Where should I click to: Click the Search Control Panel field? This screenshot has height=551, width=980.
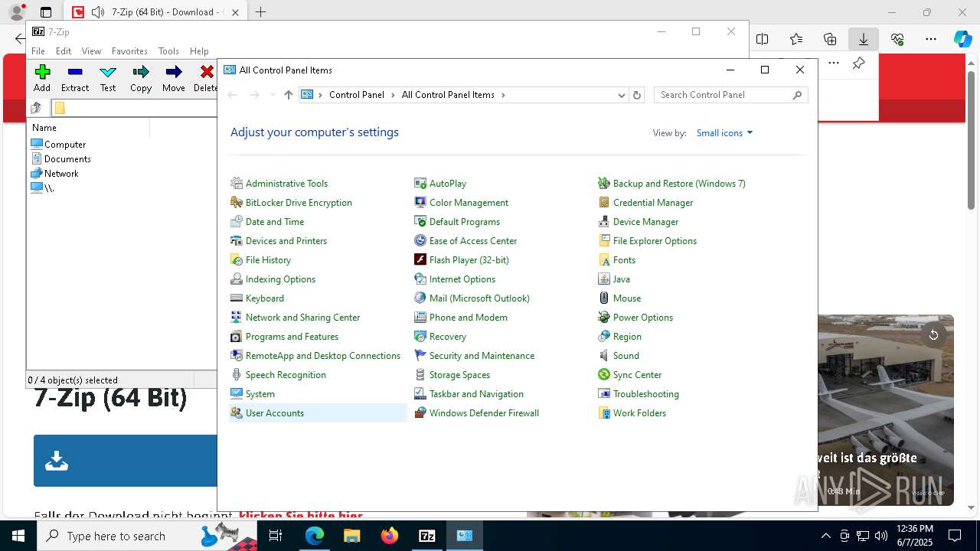tap(730, 95)
